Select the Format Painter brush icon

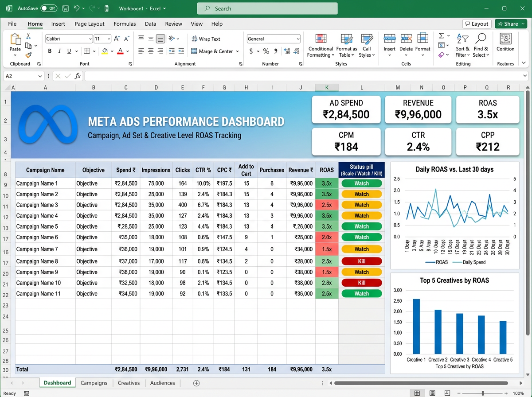[x=28, y=55]
